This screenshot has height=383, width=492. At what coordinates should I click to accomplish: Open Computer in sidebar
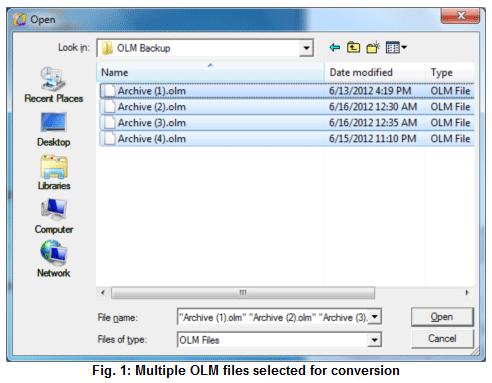point(54,216)
